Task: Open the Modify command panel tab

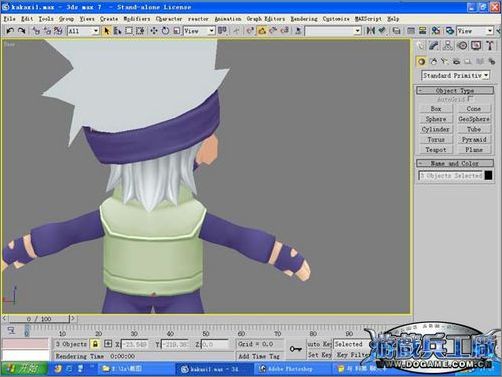Action: (x=434, y=46)
